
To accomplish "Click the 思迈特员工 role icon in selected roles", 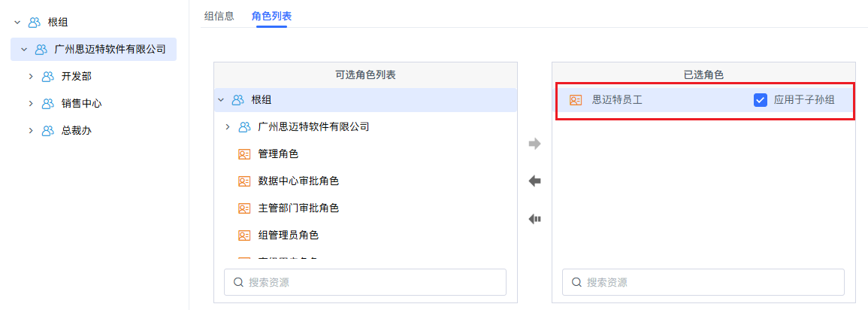I will click(x=576, y=100).
